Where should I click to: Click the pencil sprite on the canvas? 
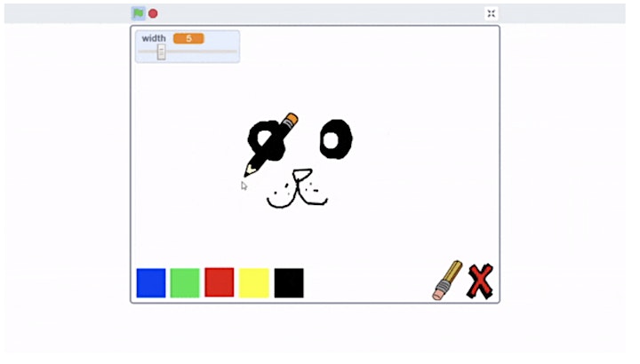(x=271, y=145)
